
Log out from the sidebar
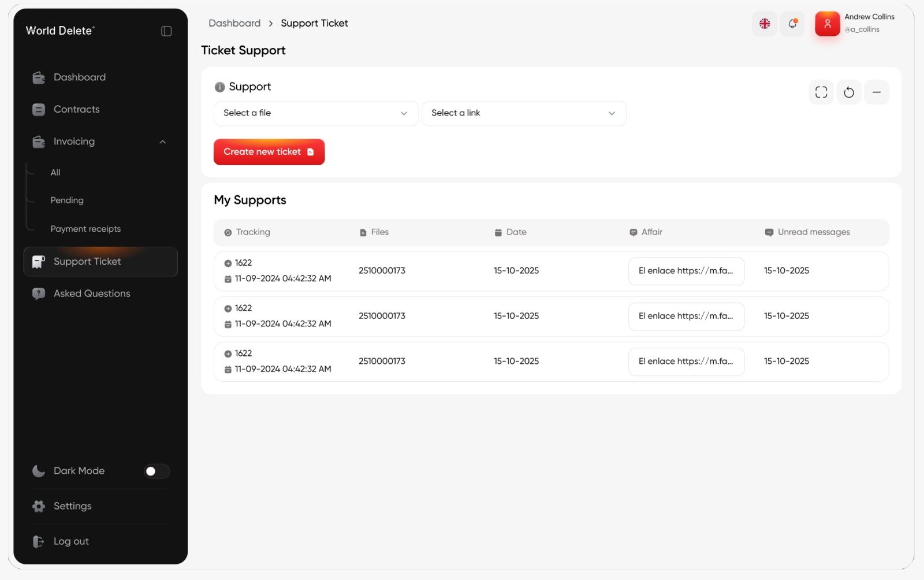(70, 541)
